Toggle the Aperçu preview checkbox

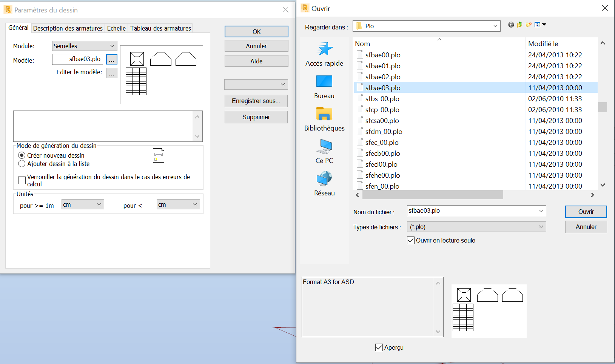(379, 347)
